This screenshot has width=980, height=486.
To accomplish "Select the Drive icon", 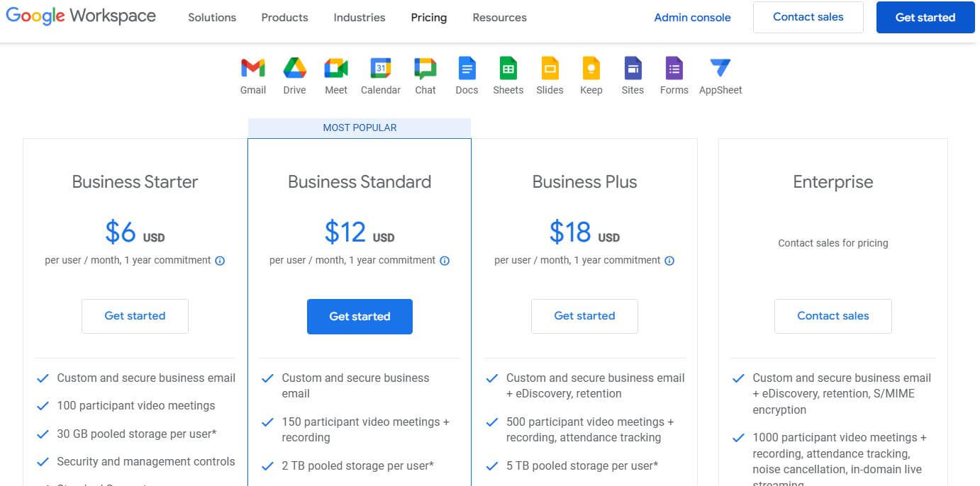I will [x=294, y=69].
